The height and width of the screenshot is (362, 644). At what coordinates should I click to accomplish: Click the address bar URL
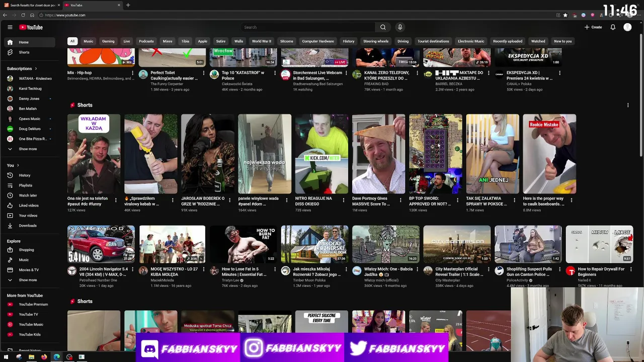(65, 15)
